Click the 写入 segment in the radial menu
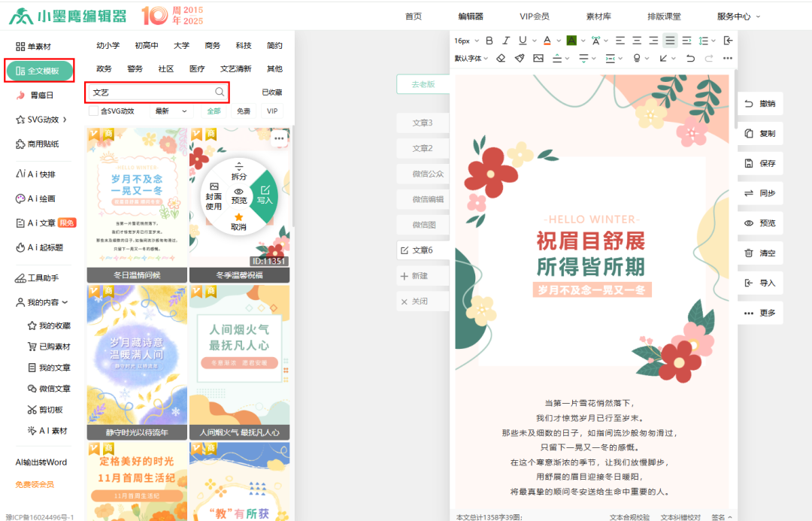This screenshot has height=521, width=812. tap(265, 195)
